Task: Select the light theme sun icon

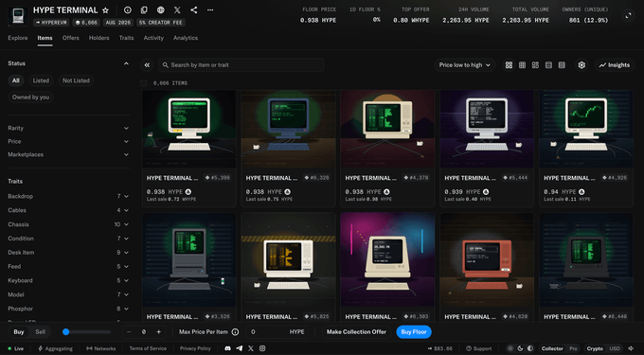Action: click(x=510, y=348)
